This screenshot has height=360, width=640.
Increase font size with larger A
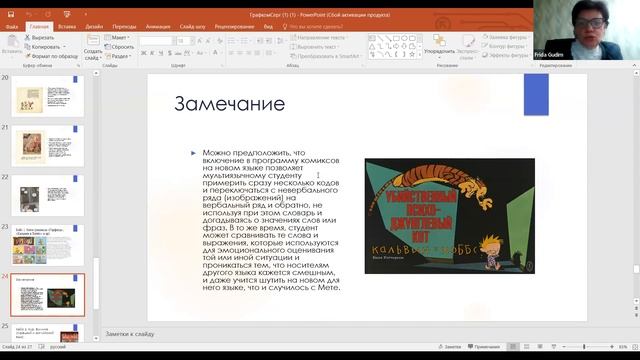point(200,41)
